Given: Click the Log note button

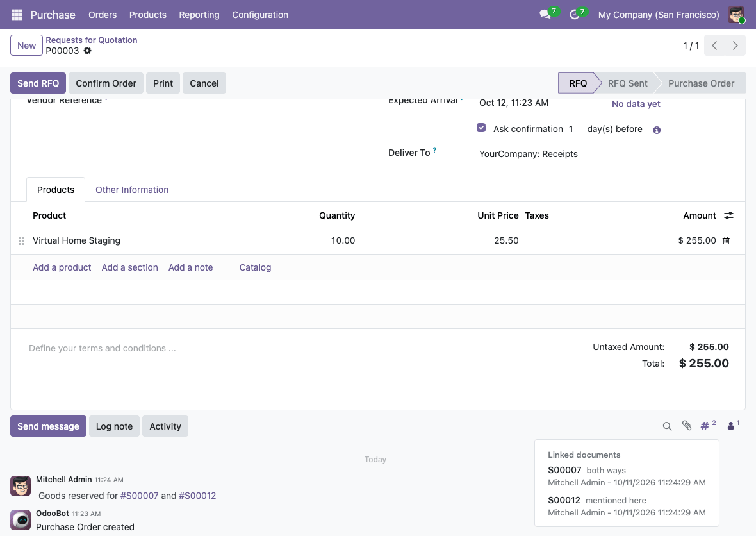Looking at the screenshot, I should click(x=114, y=426).
